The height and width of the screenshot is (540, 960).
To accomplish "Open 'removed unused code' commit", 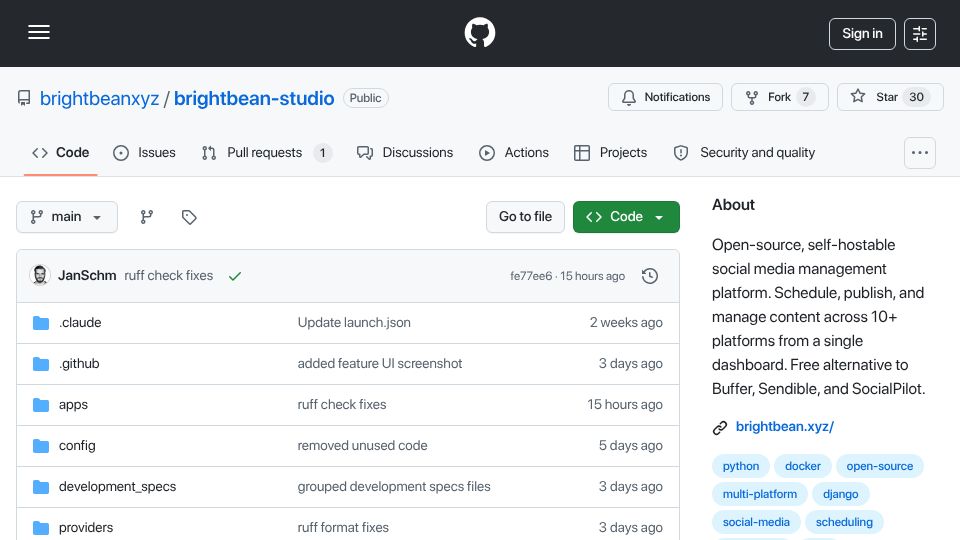I will [362, 446].
